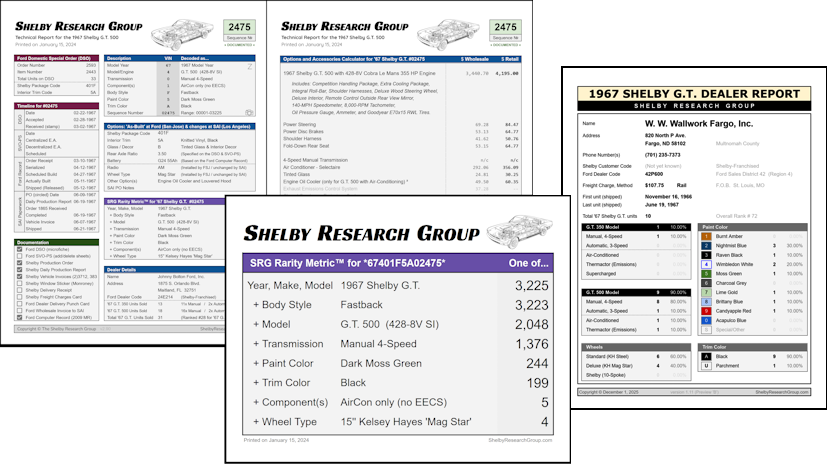Click the Dark Moss Green value in Rarity Metric
This screenshot has height=471, width=827.
click(381, 363)
